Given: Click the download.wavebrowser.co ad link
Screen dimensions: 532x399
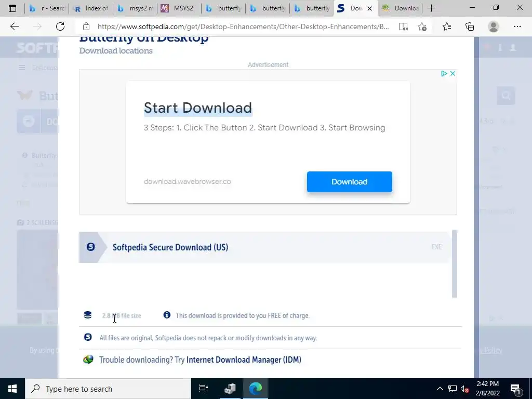Looking at the screenshot, I should point(187,181).
